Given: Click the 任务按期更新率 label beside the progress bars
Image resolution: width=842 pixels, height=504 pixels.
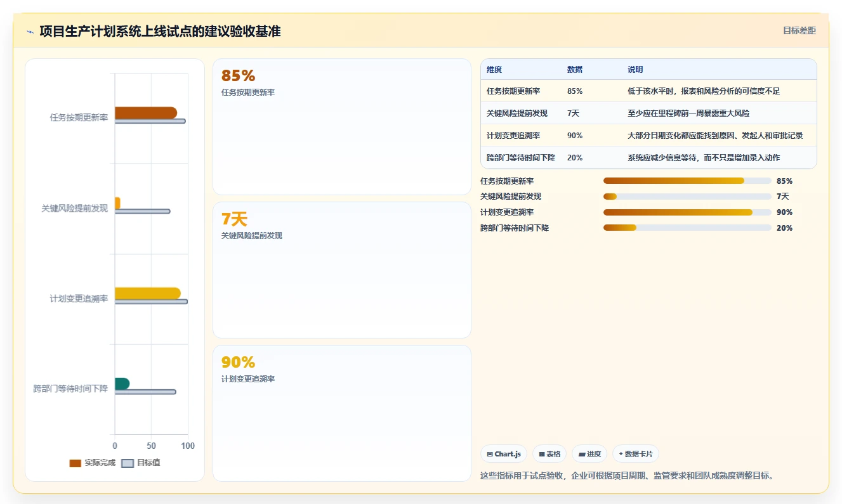Looking at the screenshot, I should (507, 181).
